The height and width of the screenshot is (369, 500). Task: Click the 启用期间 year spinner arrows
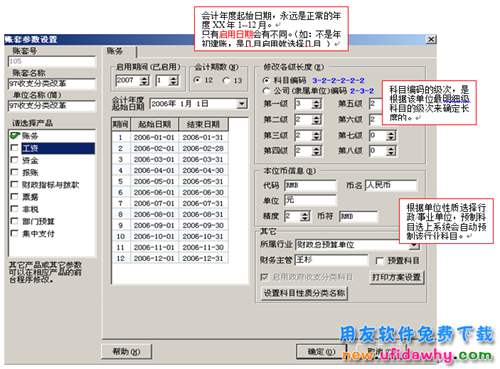pos(144,80)
